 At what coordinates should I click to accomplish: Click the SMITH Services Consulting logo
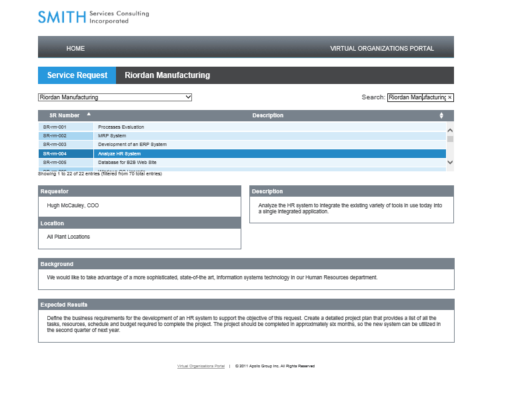click(93, 17)
